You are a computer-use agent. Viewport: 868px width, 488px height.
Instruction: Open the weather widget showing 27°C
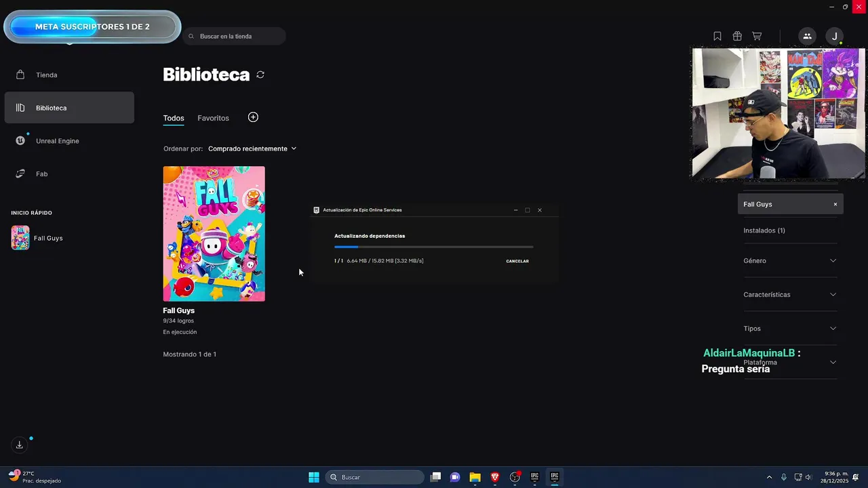(x=35, y=477)
